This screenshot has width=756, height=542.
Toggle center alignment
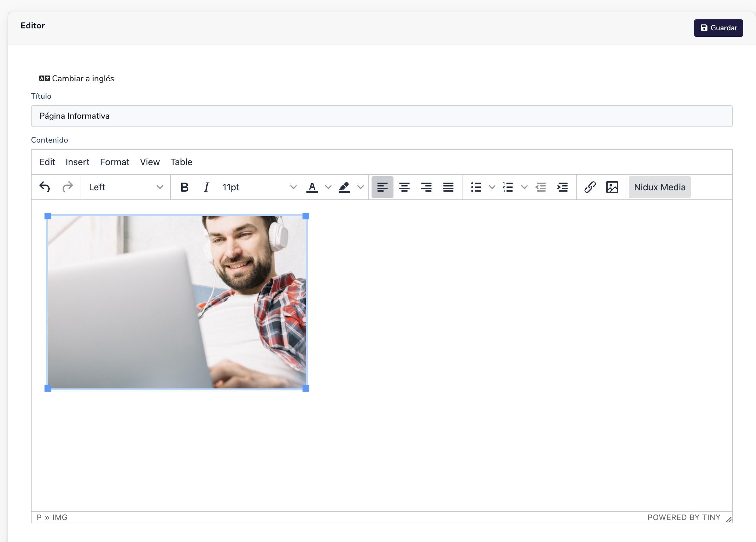(404, 187)
